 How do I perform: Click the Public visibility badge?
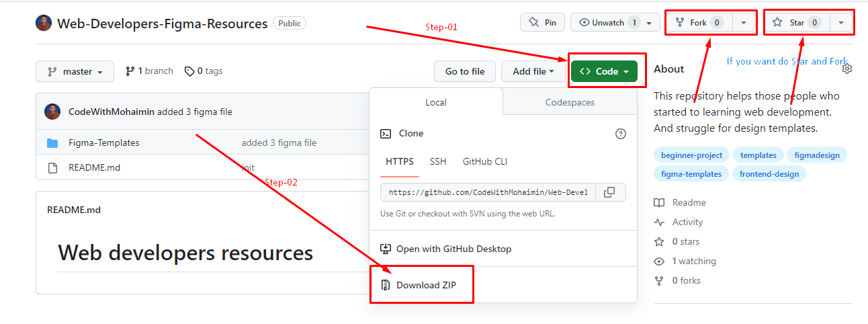(x=290, y=23)
